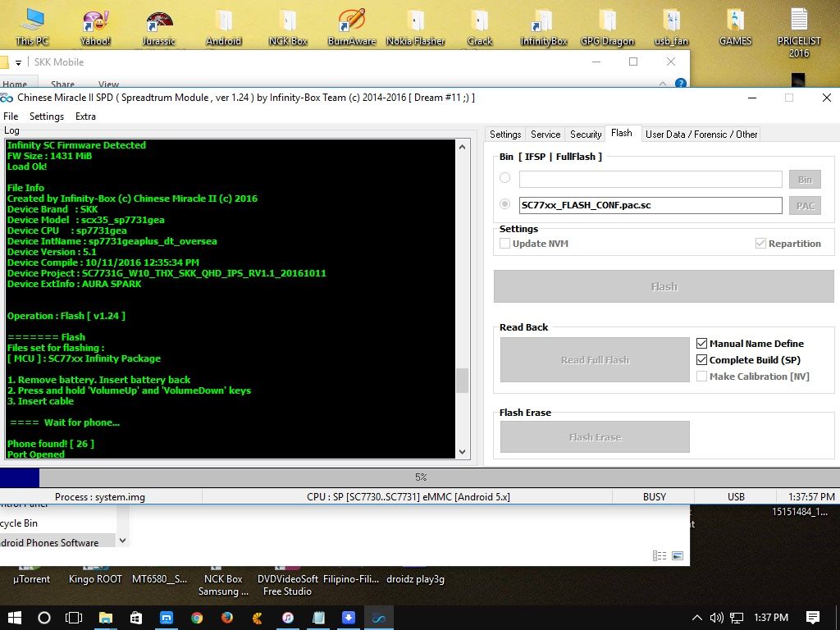The width and height of the screenshot is (840, 630).
Task: Open Notepad icon in taskbar
Action: pos(318,618)
